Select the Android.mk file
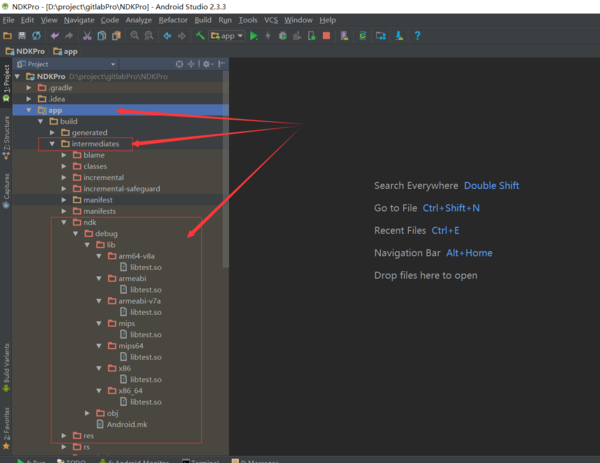The width and height of the screenshot is (600, 463). [122, 424]
